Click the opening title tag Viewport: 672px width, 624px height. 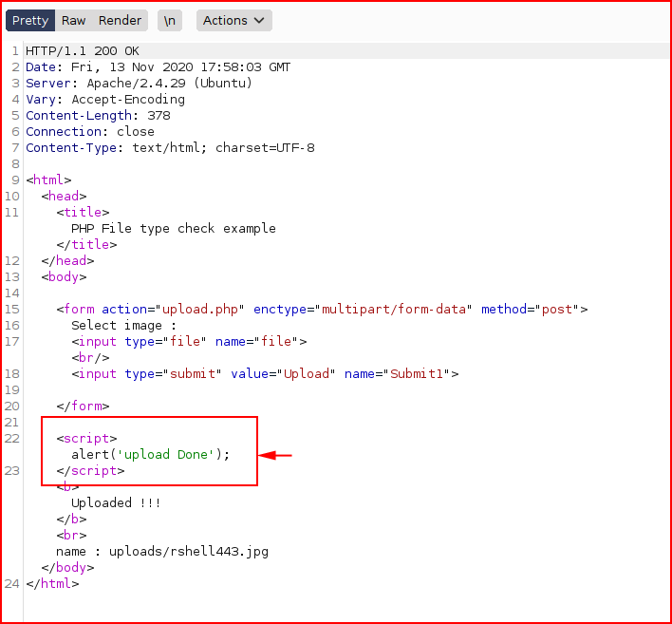(83, 213)
